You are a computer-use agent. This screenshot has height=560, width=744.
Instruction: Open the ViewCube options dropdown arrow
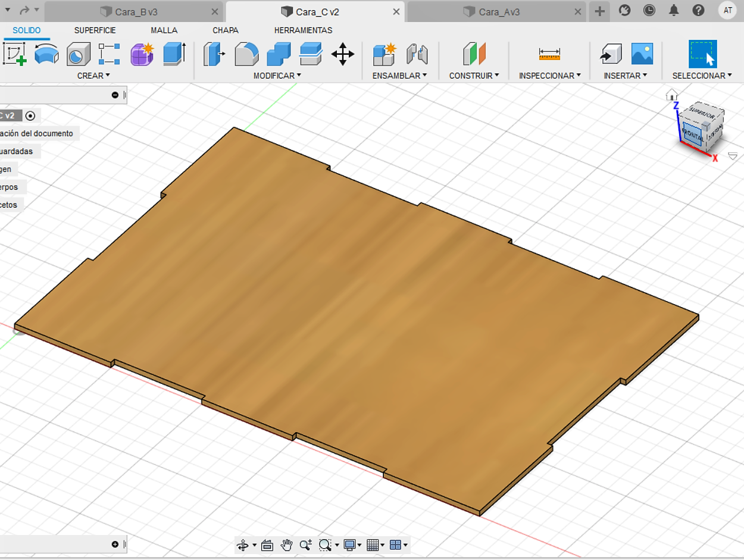(733, 155)
